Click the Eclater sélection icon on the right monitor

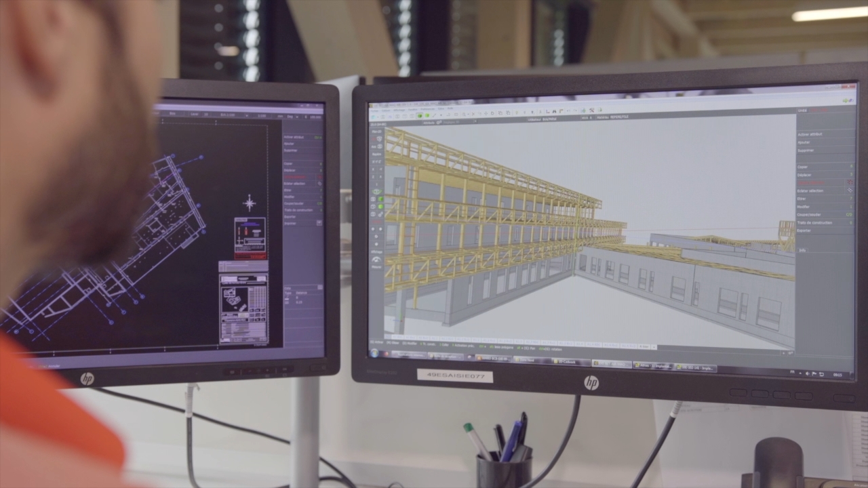tap(850, 191)
